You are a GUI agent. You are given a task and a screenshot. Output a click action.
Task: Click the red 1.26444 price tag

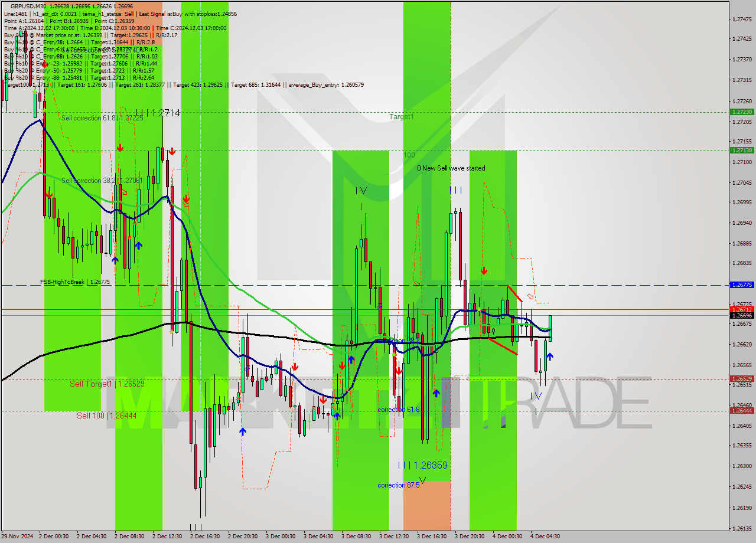coord(741,410)
